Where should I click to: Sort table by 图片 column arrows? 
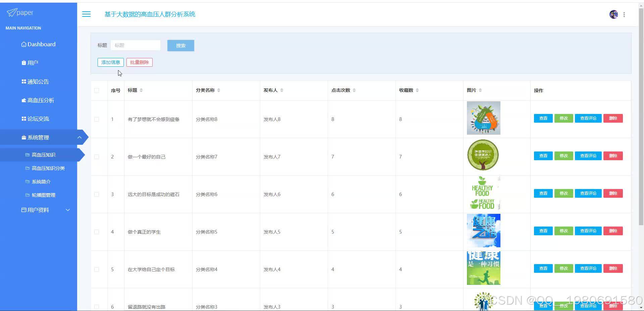[480, 90]
